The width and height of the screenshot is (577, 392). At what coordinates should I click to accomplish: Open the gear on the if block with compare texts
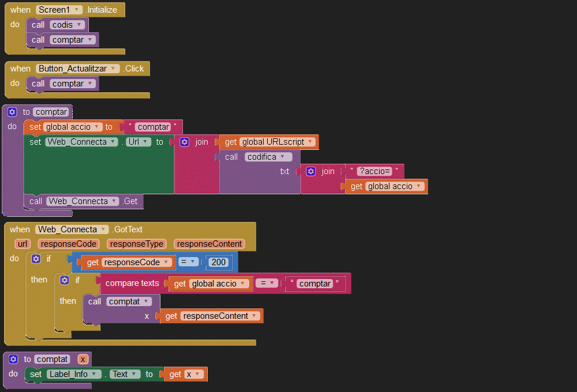[65, 280]
